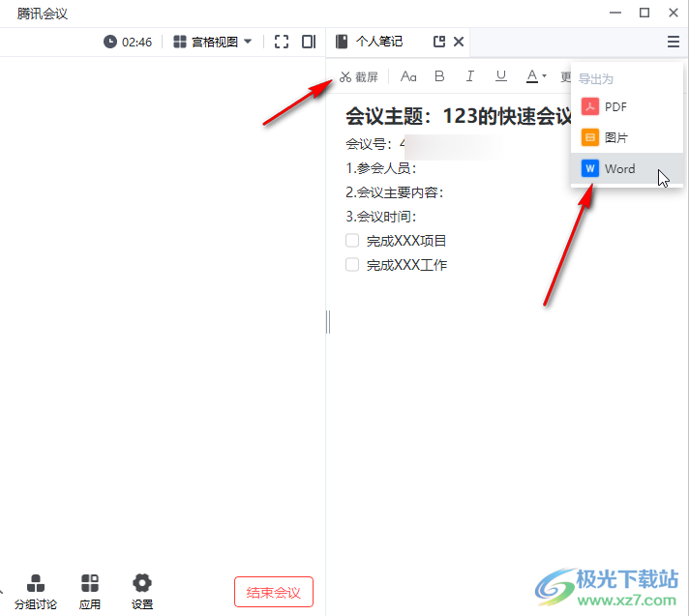This screenshot has height=616, width=689.
Task: Select the 个人笔记 (Personal Notes) tab
Action: pyautogui.click(x=378, y=42)
